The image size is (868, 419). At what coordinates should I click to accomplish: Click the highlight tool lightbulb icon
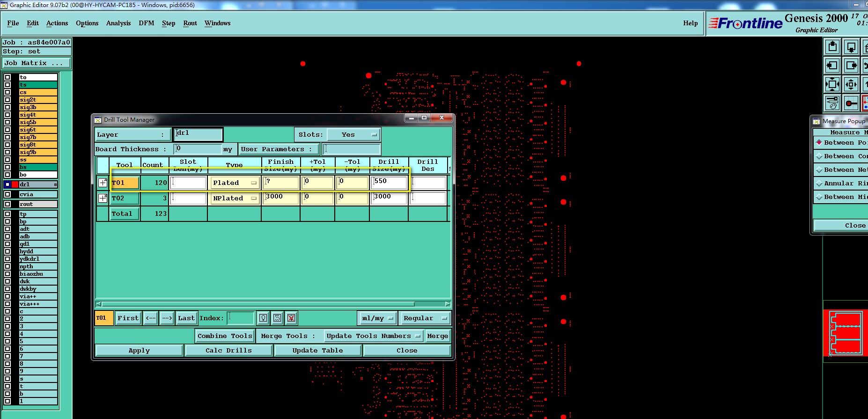[263, 318]
